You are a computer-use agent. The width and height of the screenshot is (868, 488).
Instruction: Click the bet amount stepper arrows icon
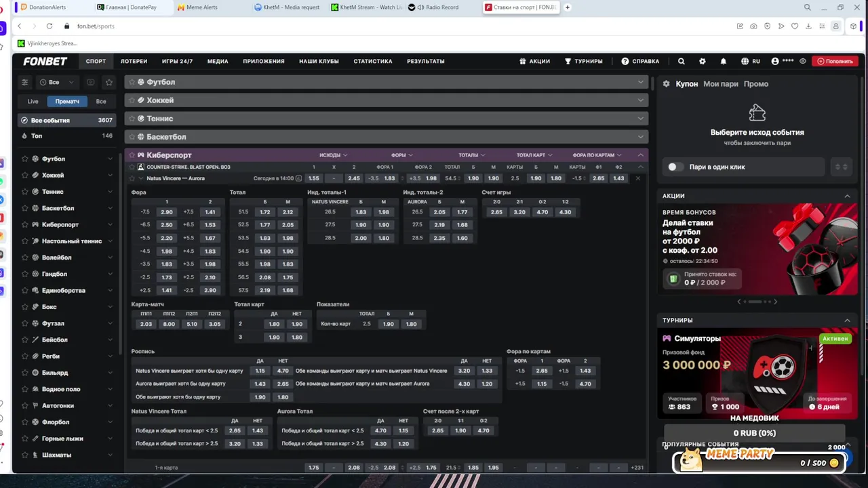coord(841,167)
